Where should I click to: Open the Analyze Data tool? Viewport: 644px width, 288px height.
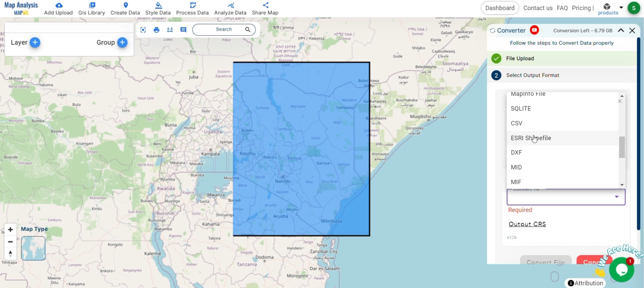click(230, 8)
